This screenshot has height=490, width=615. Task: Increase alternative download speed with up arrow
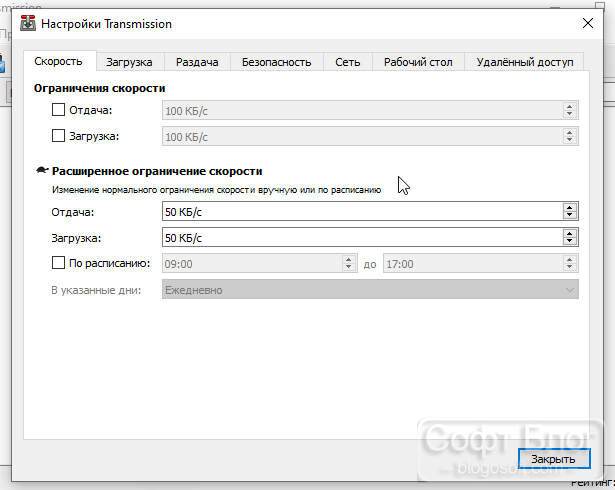click(570, 233)
